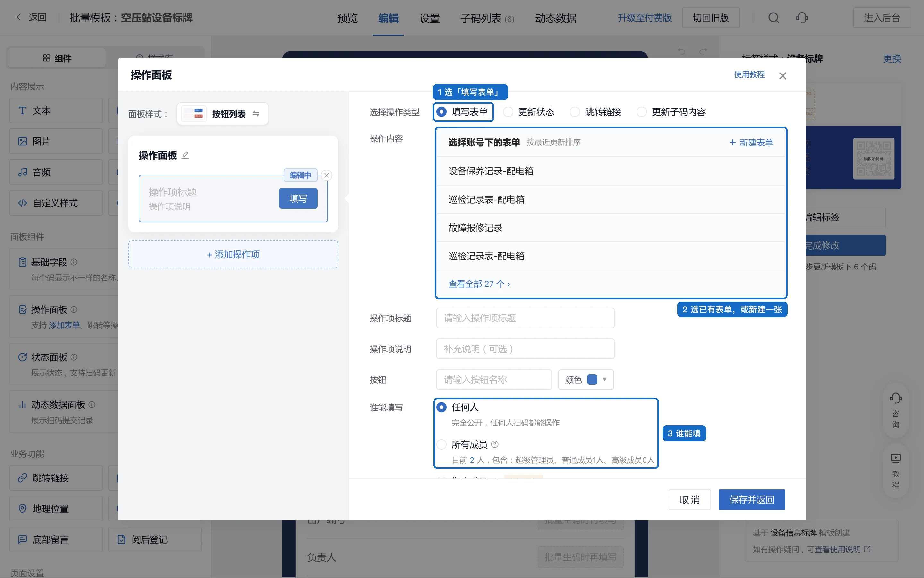Click the 新建表单 link
Viewport: 924px width, 578px height.
pyautogui.click(x=751, y=143)
